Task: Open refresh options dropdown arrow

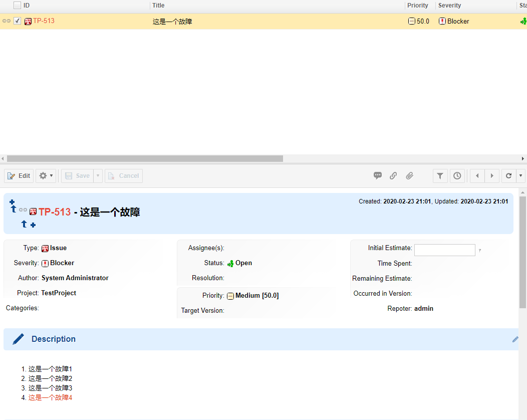Action: [x=520, y=175]
